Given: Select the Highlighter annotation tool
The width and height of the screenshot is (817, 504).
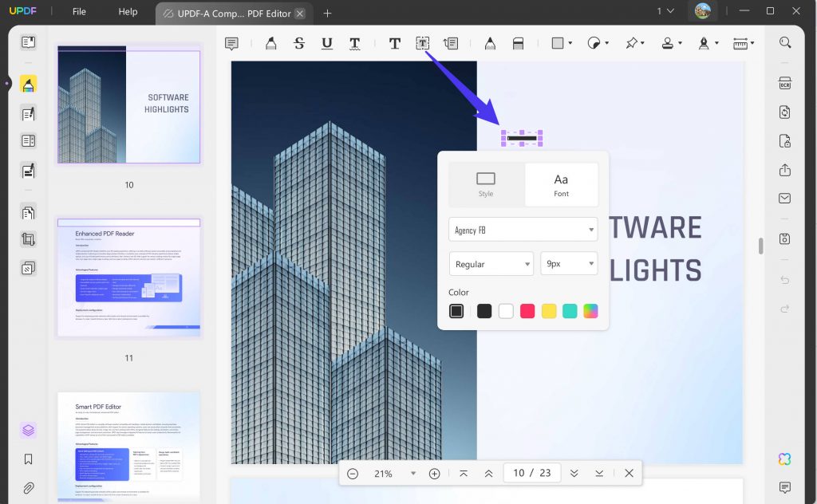Looking at the screenshot, I should (x=271, y=43).
